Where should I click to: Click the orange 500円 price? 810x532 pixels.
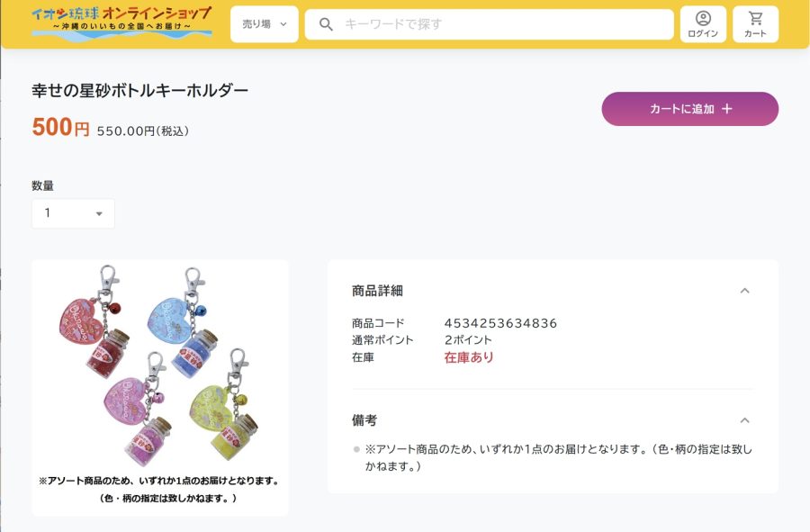pos(60,128)
